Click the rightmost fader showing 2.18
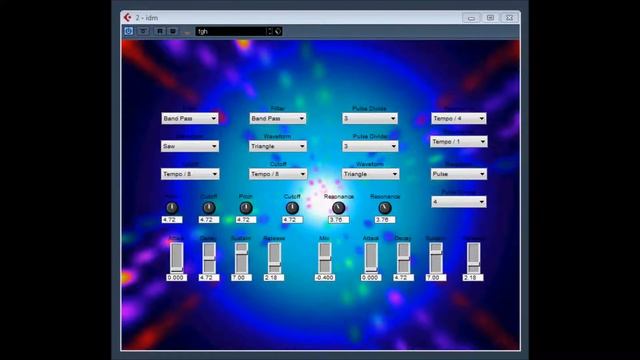This screenshot has height=360, width=640. [473, 258]
